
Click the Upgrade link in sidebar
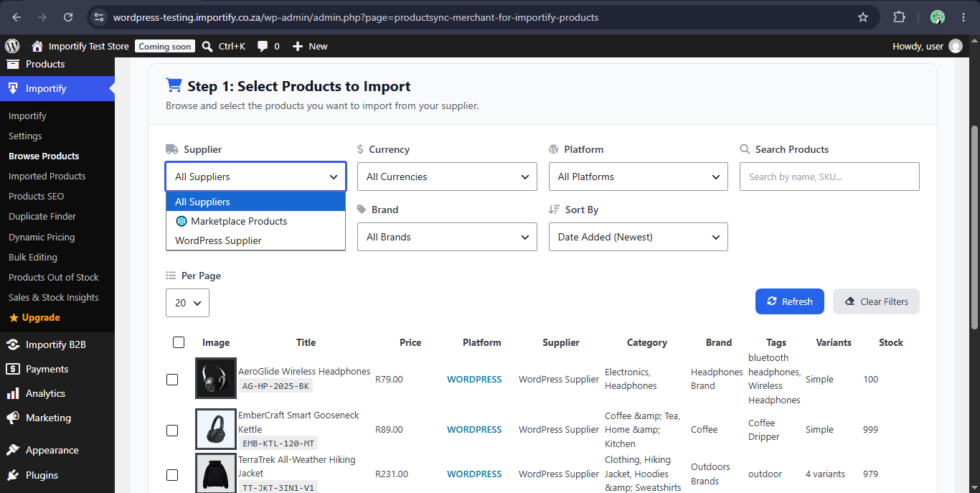point(34,317)
